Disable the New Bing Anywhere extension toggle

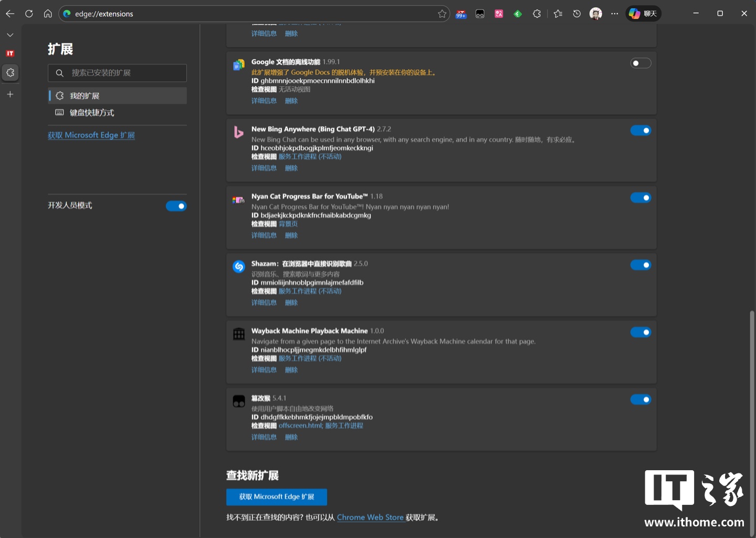pos(640,130)
